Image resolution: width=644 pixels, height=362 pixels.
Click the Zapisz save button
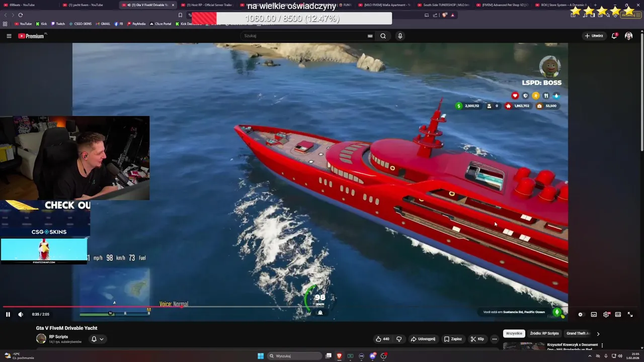pos(453,339)
